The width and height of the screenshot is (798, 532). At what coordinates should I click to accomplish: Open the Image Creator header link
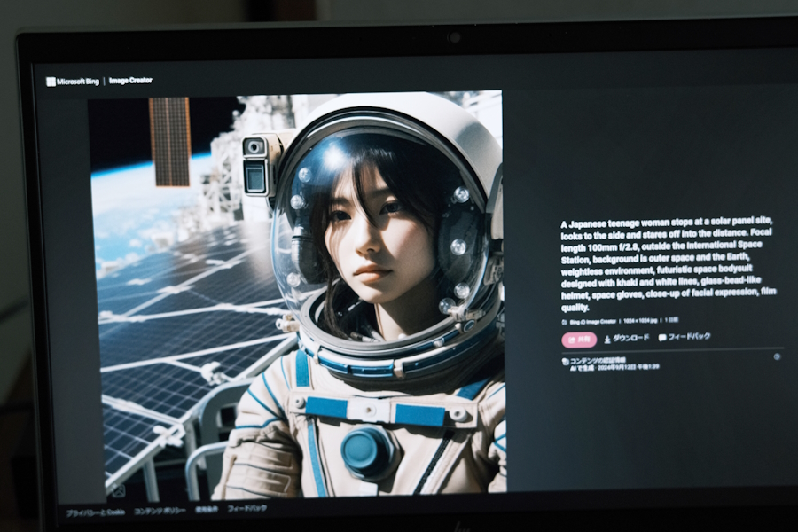coord(130,81)
